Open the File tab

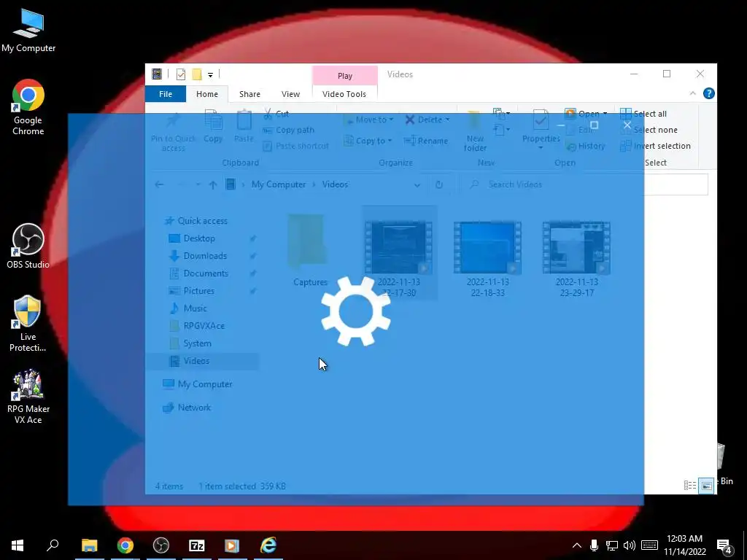166,94
